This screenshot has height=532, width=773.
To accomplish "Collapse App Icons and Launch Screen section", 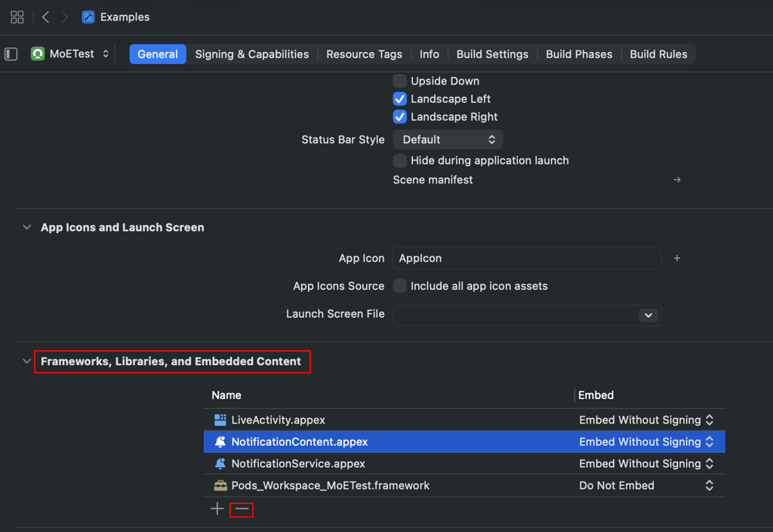I will tap(26, 228).
